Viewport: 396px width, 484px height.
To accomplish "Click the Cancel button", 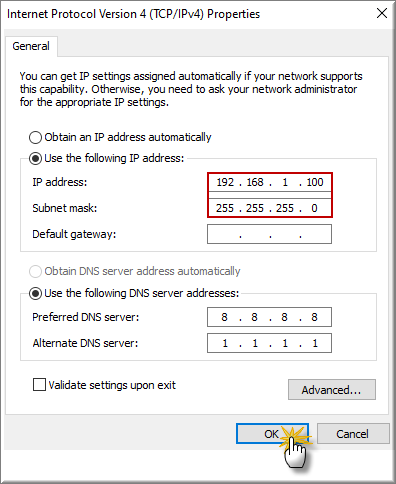I will [353, 434].
